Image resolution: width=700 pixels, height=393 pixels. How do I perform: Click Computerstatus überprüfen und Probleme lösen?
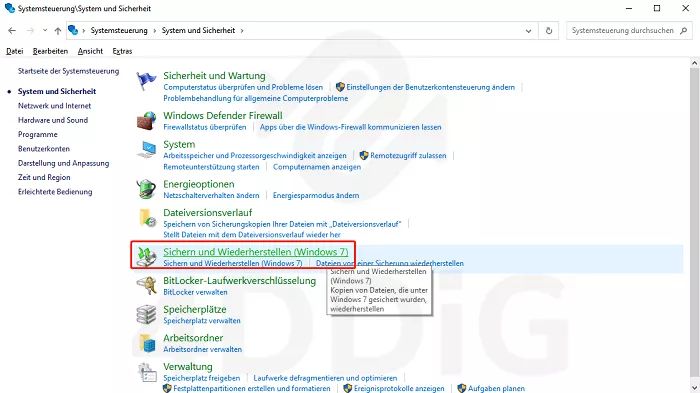[x=243, y=87]
